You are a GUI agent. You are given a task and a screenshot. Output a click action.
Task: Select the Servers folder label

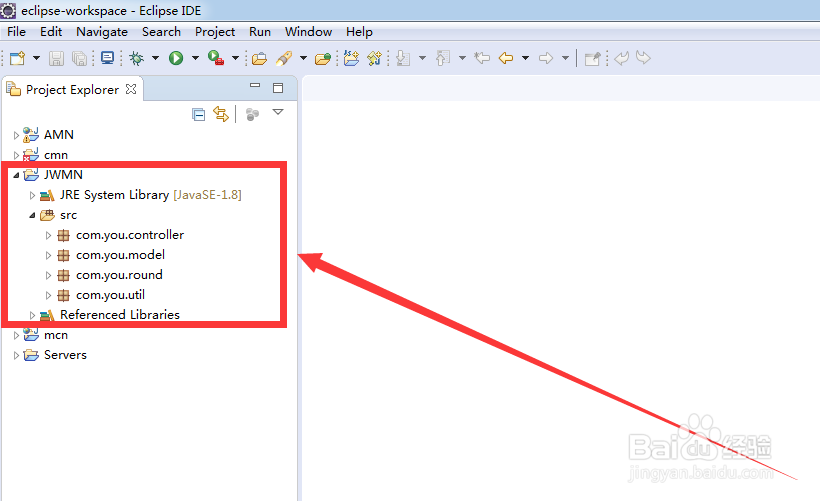(65, 355)
